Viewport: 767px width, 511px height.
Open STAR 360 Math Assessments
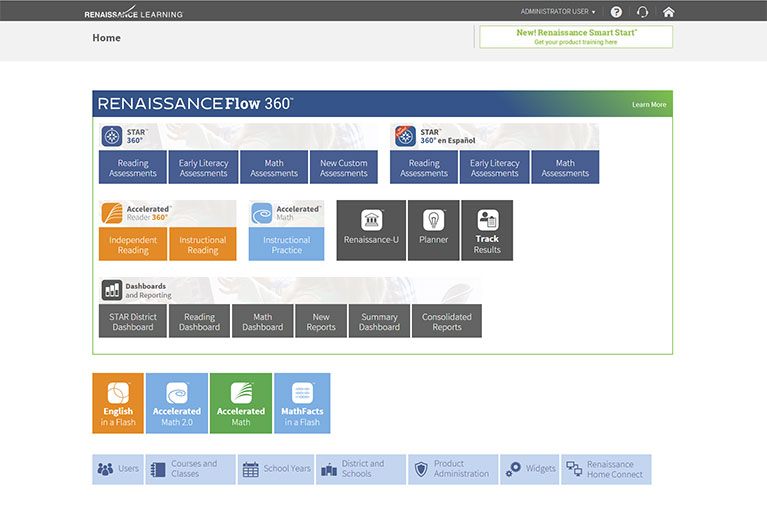(x=274, y=167)
